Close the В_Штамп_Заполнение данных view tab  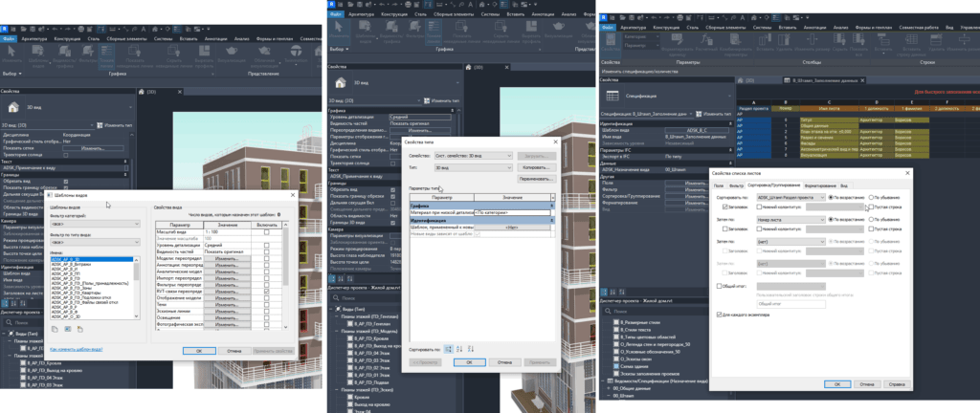(x=860, y=81)
